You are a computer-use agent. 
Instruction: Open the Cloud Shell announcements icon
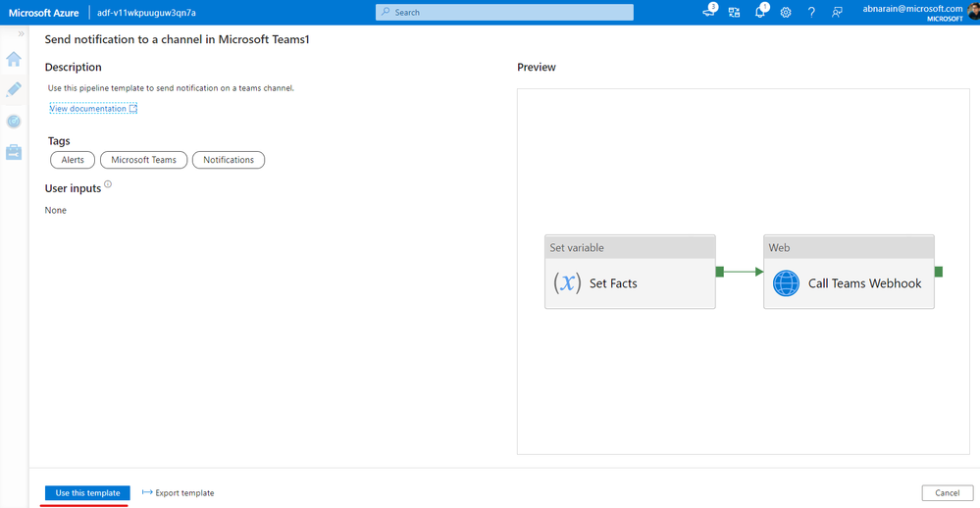tap(709, 11)
